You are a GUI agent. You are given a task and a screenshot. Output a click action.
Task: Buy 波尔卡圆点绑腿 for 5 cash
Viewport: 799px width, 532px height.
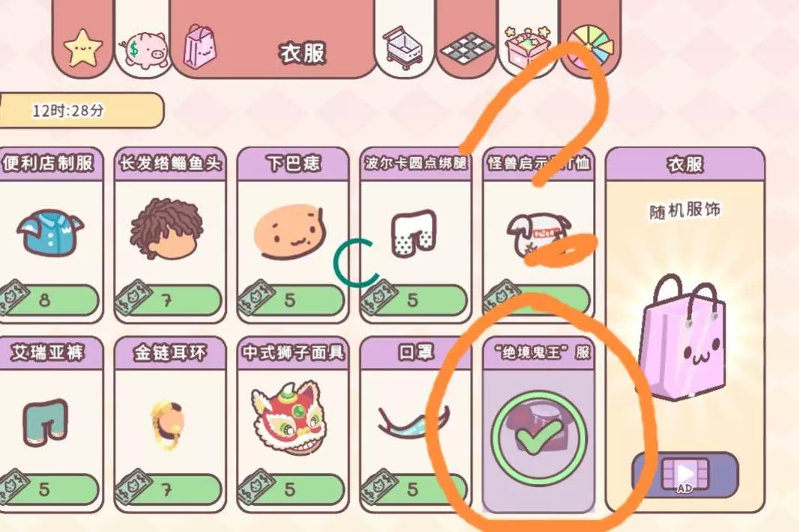(x=415, y=300)
